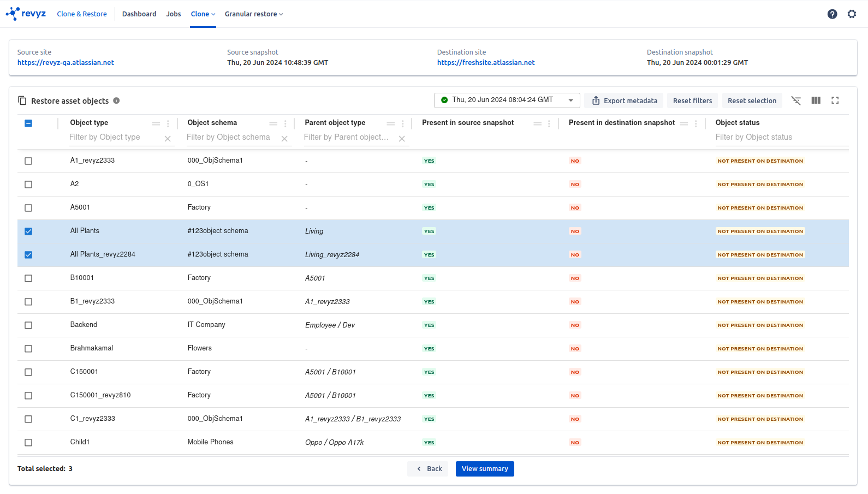Click Parent object type column drag handle
Image resolution: width=868 pixels, height=494 pixels.
coord(391,124)
